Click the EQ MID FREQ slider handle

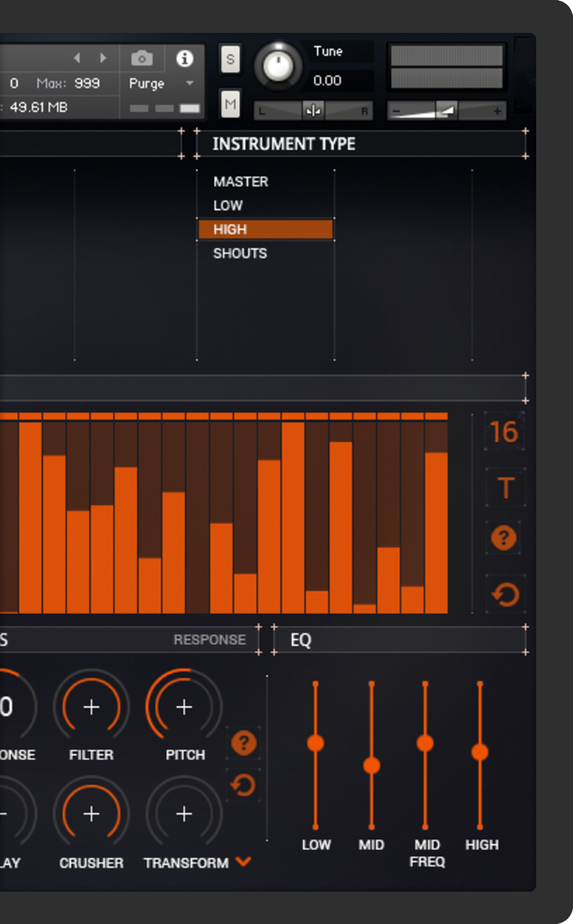pyautogui.click(x=425, y=743)
